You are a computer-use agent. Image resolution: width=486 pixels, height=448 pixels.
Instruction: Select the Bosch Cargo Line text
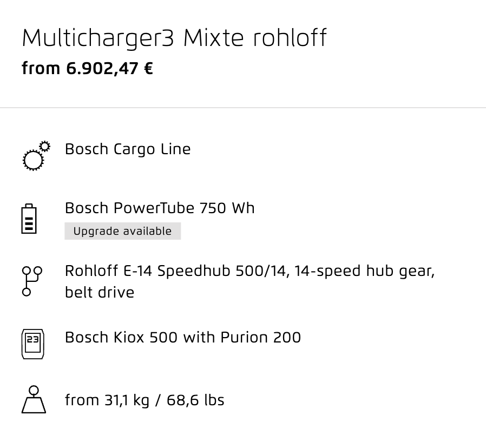[x=128, y=149]
